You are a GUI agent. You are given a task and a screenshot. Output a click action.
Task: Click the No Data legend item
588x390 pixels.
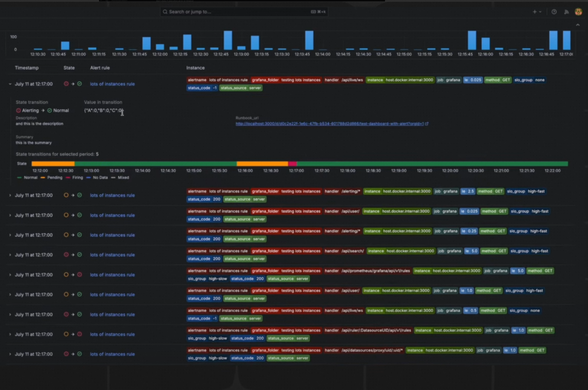click(x=100, y=178)
